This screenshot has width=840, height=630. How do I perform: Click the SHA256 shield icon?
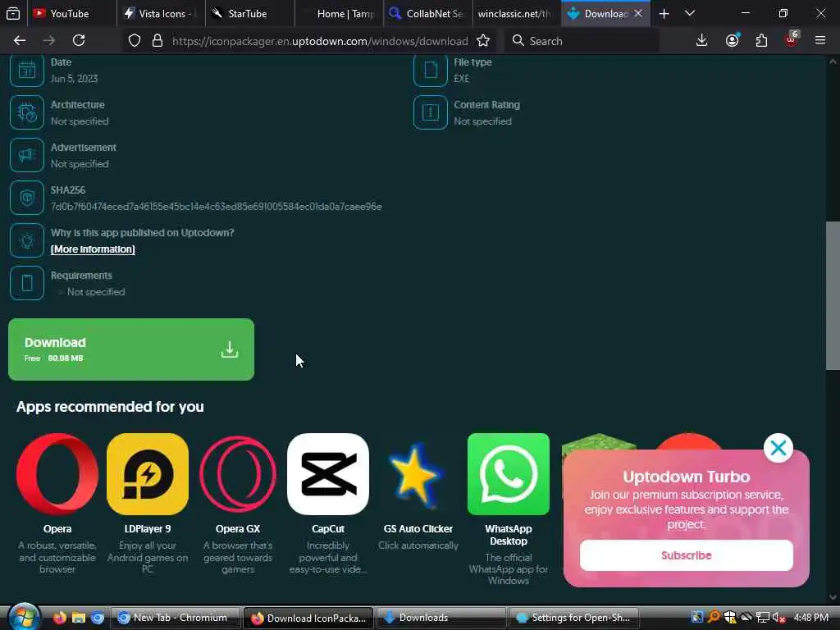(27, 198)
